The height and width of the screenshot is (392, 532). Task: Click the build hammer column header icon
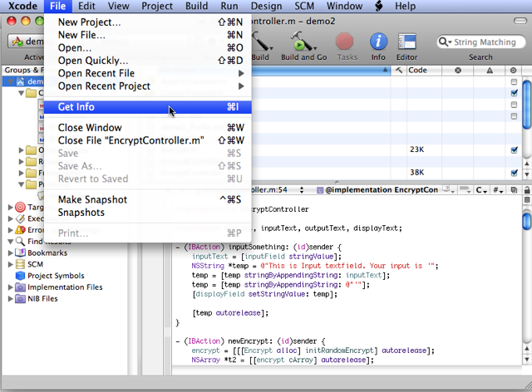[x=399, y=71]
